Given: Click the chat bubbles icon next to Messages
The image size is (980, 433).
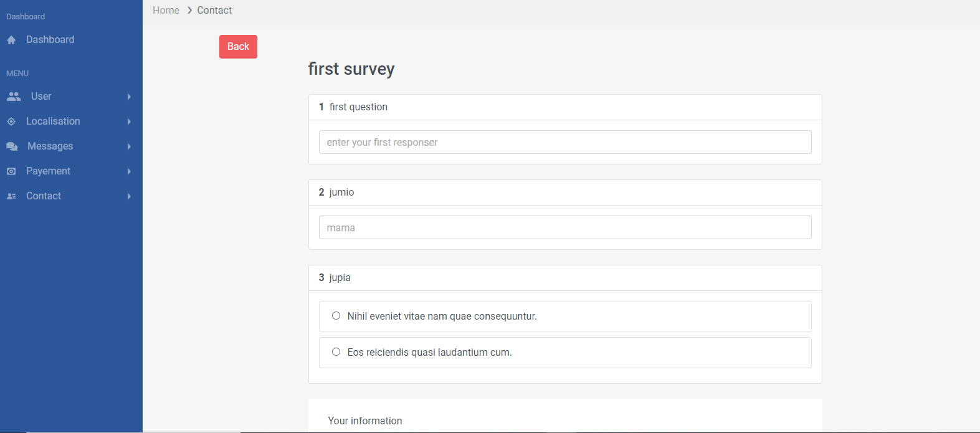Looking at the screenshot, I should tap(12, 146).
